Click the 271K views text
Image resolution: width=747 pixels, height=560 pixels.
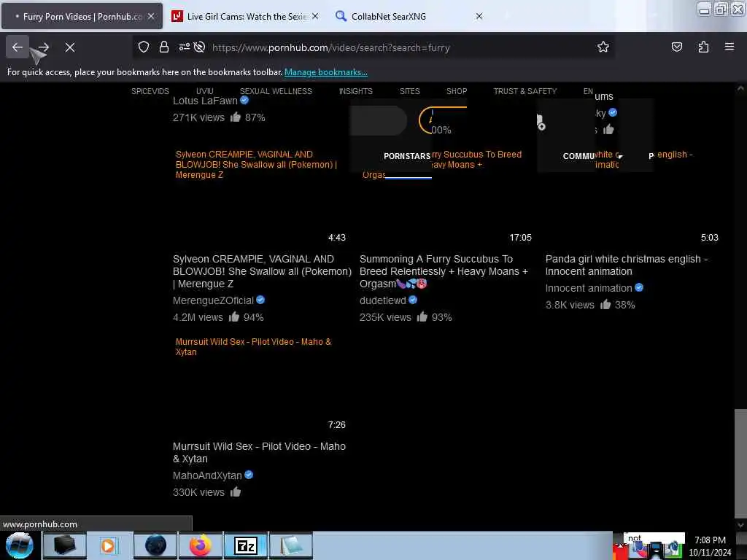click(x=198, y=117)
